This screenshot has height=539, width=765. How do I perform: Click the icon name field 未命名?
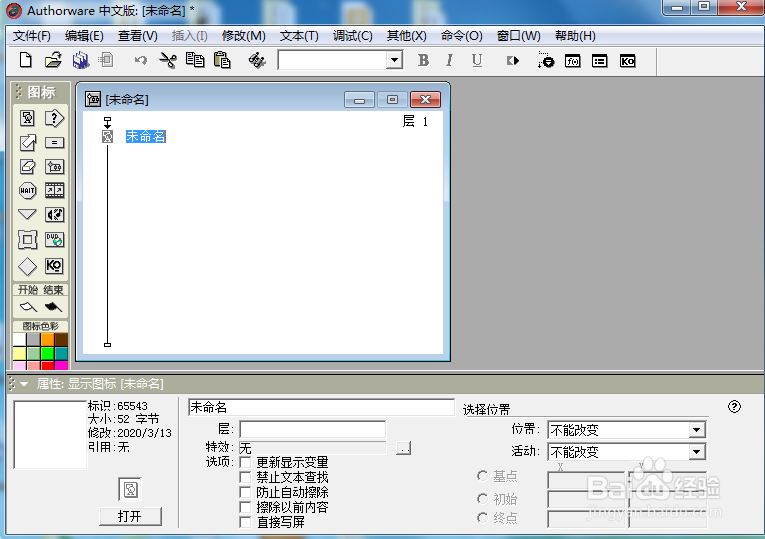321,407
